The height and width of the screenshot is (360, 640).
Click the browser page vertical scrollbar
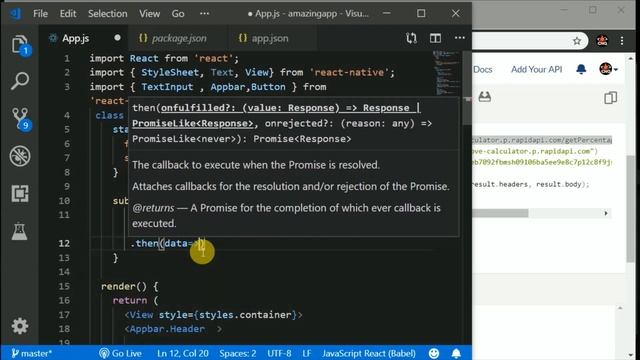click(x=631, y=208)
